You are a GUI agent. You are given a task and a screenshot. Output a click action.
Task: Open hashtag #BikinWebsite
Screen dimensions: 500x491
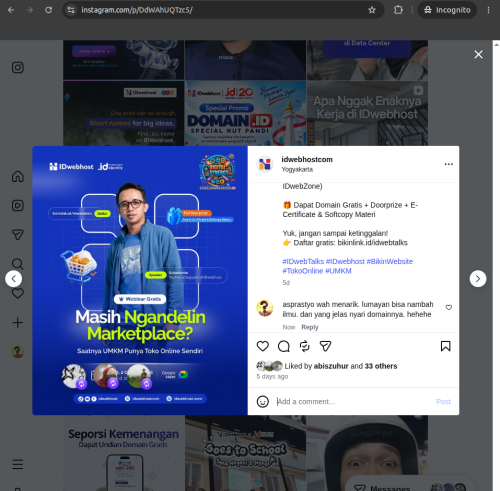coord(390,262)
